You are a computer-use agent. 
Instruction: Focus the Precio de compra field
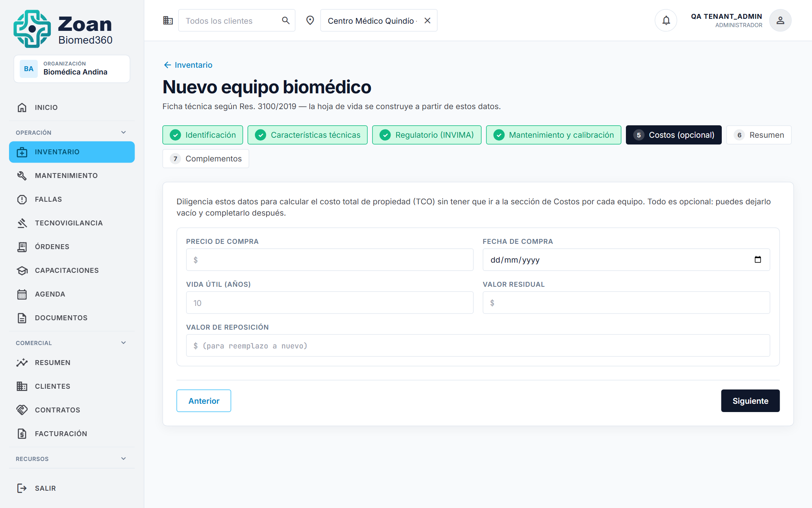330,260
